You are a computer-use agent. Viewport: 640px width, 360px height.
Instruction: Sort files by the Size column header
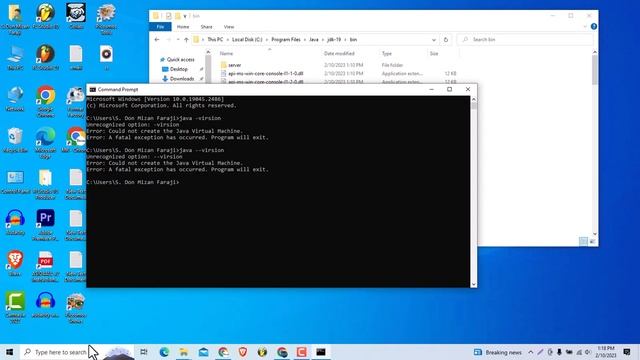pos(434,53)
